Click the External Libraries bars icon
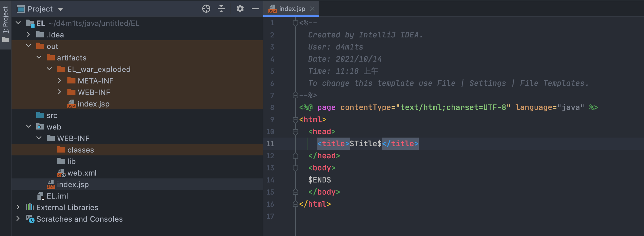644x236 pixels. click(30, 207)
